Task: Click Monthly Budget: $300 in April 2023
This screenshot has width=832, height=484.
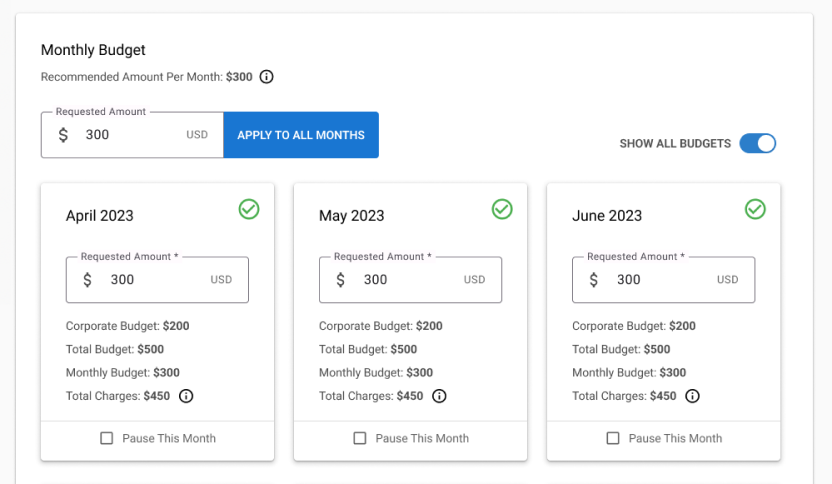Action: 123,373
